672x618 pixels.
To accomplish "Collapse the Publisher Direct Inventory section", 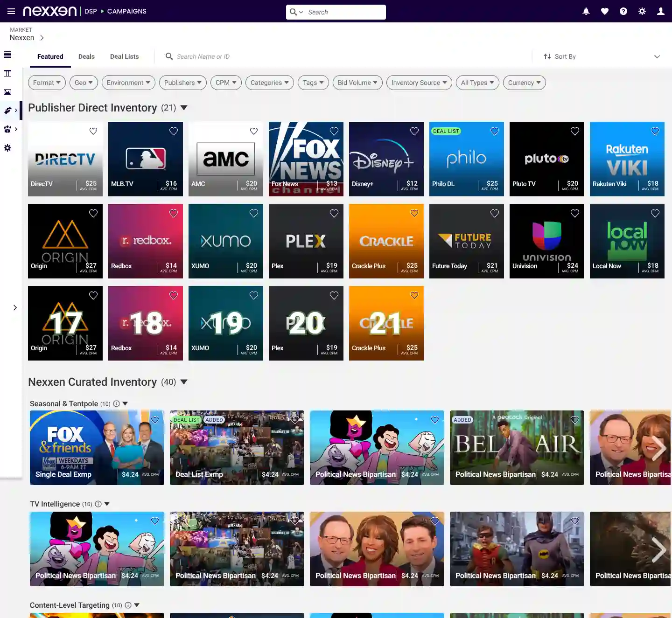I will [184, 107].
